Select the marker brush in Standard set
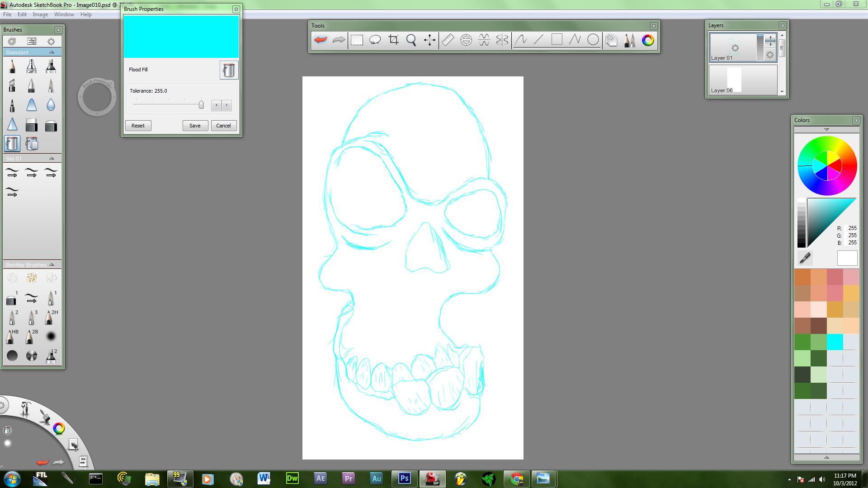868x488 pixels. (x=51, y=66)
